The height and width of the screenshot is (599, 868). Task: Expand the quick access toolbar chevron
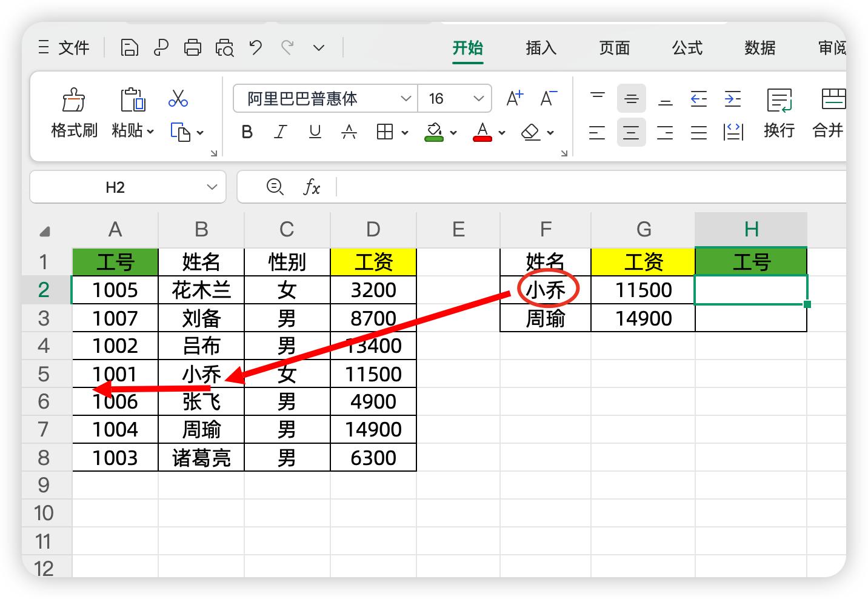coord(319,47)
